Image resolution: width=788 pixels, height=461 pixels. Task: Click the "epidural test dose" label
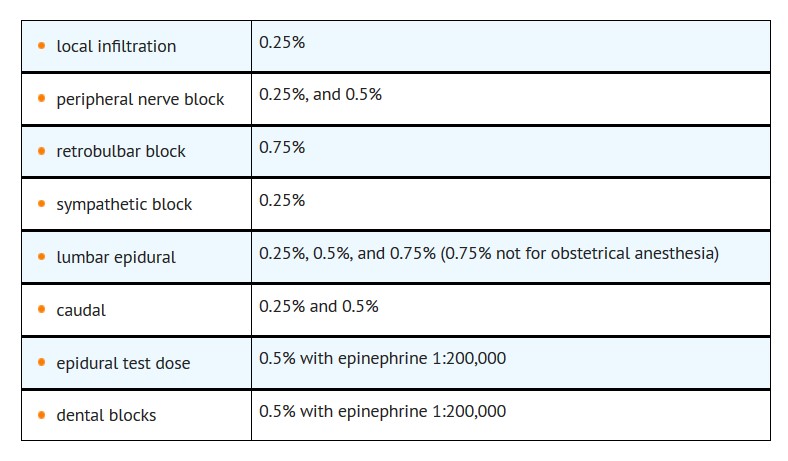(x=124, y=363)
